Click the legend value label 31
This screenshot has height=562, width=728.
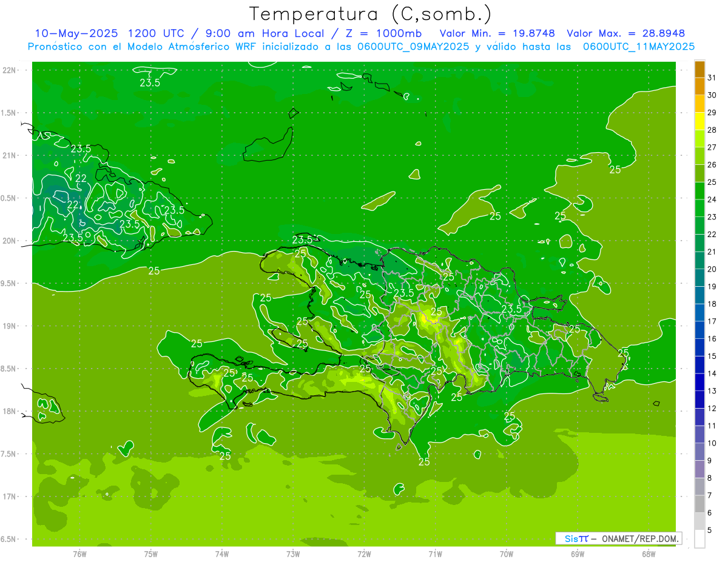712,78
